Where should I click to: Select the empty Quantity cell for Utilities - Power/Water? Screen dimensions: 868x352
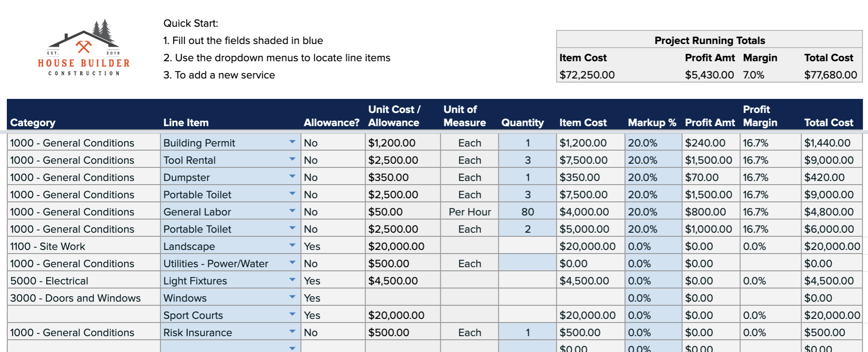coord(527,263)
